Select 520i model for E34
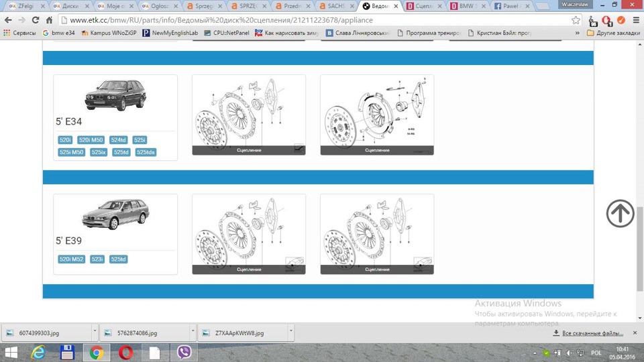This screenshot has height=362, width=644. click(65, 140)
